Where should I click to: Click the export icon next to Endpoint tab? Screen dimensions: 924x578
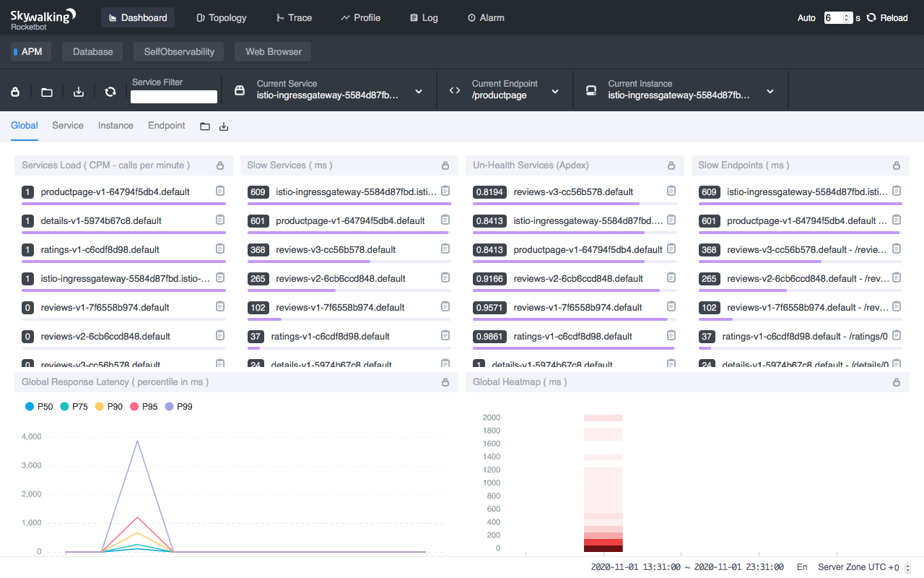[224, 126]
